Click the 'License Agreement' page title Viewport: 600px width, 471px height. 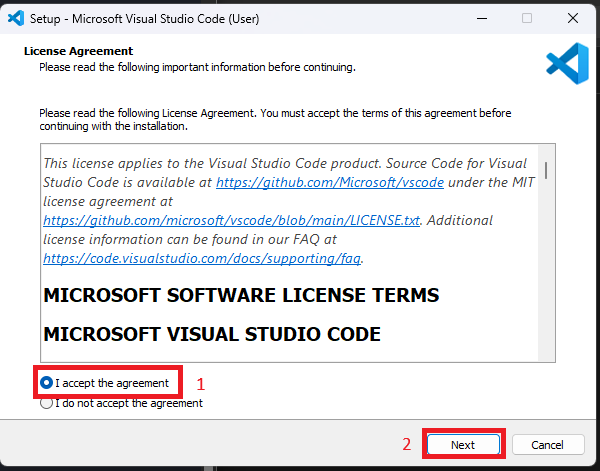(78, 51)
